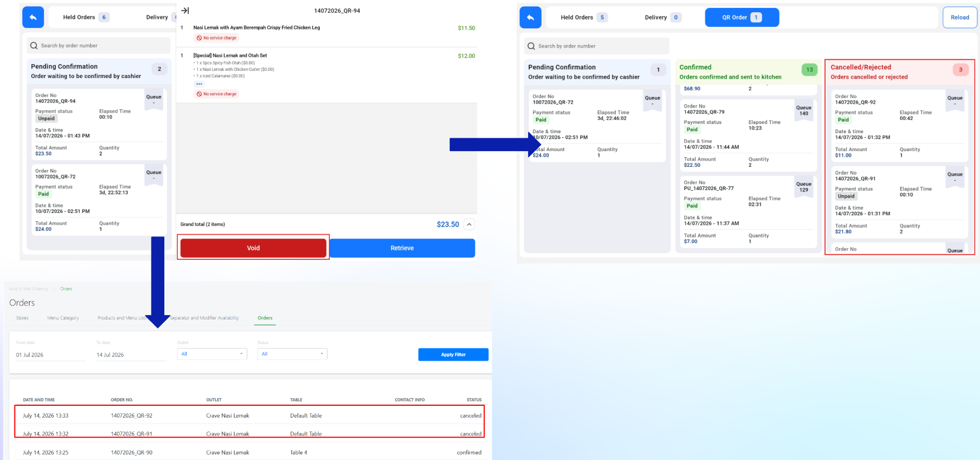
Task: Click No service charge tag under Special Otah Set
Action: pos(216,94)
